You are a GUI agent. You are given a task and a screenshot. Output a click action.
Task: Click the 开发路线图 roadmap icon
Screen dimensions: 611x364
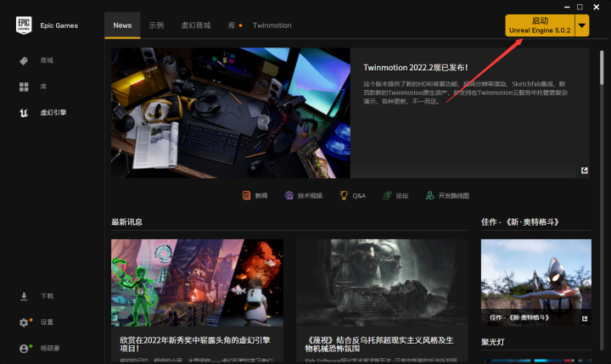click(429, 195)
